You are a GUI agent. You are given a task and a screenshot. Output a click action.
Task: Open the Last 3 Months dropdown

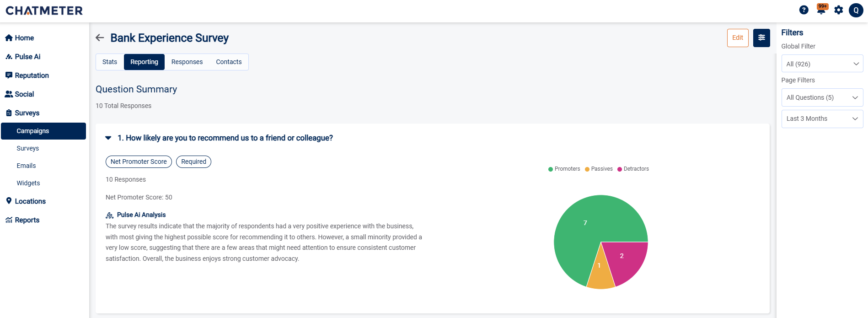pos(822,119)
